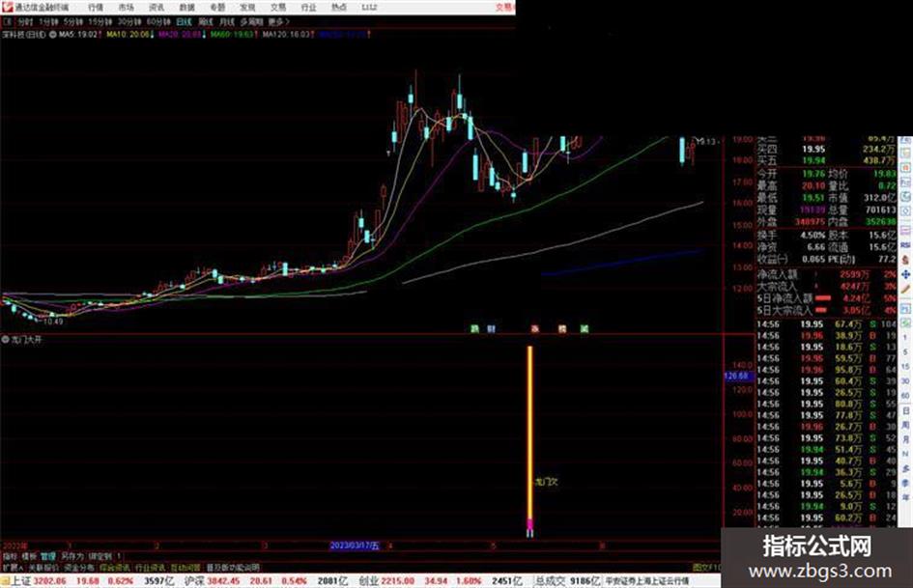Image resolution: width=913 pixels, height=588 pixels.
Task: Switch chart to 15分钟 period
Action: (x=100, y=21)
